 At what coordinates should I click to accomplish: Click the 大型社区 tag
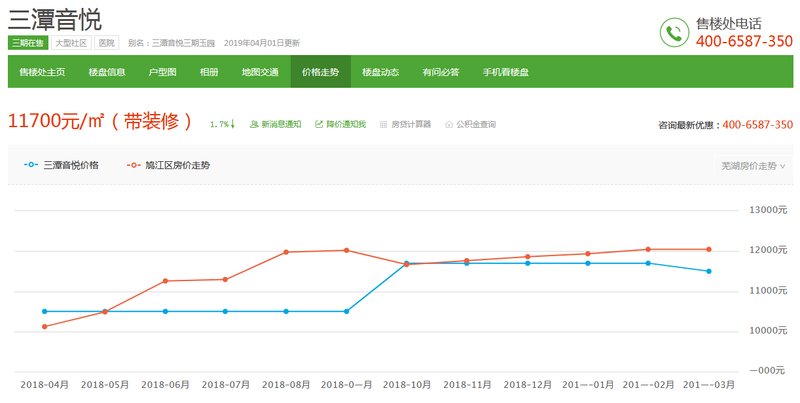pos(71,43)
